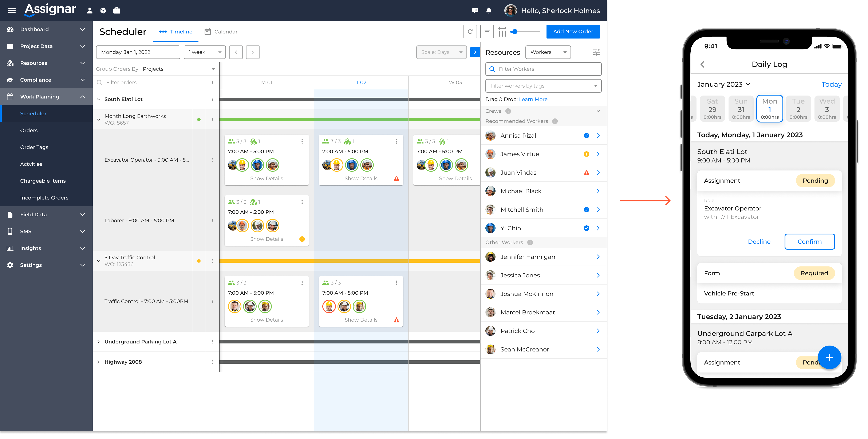Viewport: 868px width, 439px height.
Task: Open the resources settings sliders icon
Action: click(x=596, y=52)
